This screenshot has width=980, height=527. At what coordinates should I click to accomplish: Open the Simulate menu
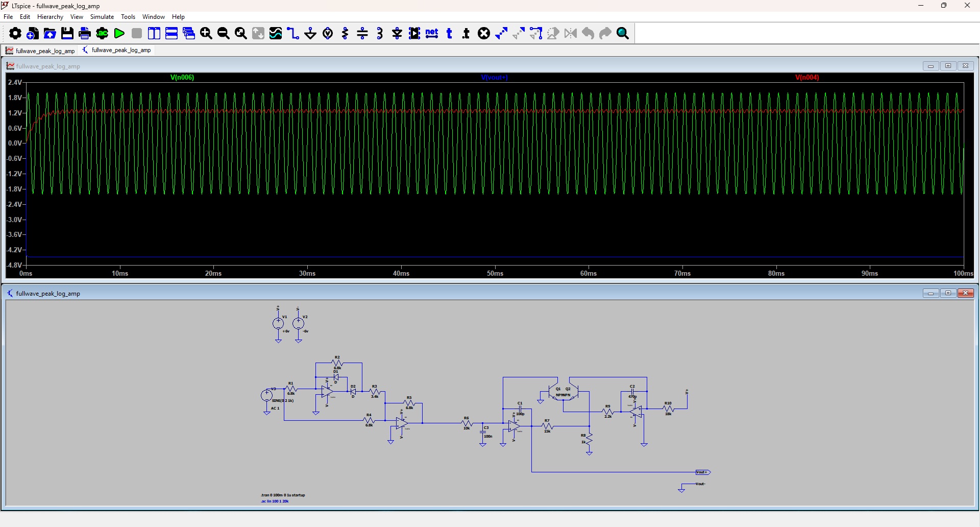[x=102, y=17]
